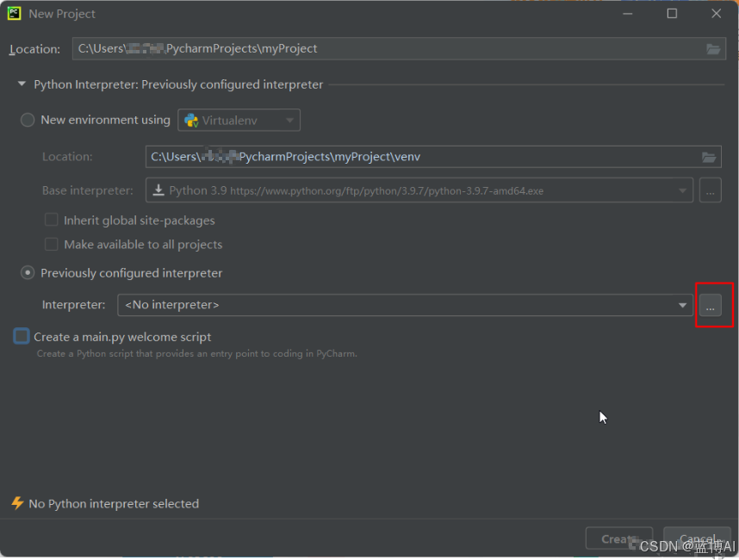Image resolution: width=739 pixels, height=560 pixels.
Task: Click the PyCharm logo in the title bar
Action: [x=14, y=13]
